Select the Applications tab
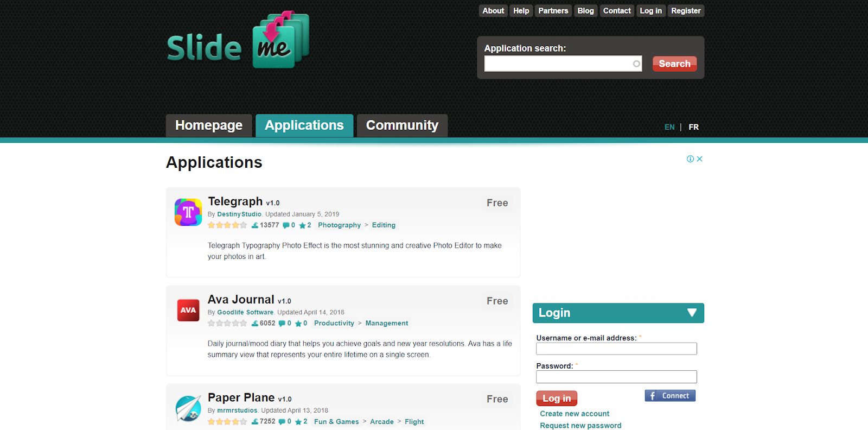 click(x=304, y=125)
